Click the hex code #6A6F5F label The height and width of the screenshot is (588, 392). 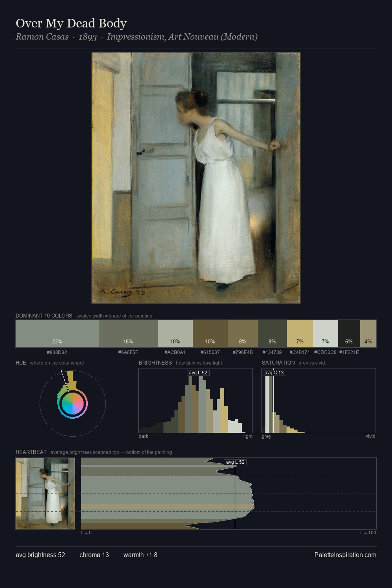128,352
